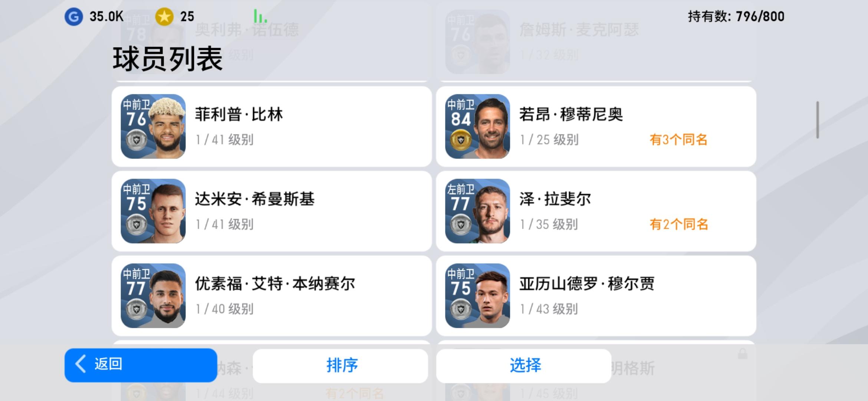The width and height of the screenshot is (868, 401).
Task: Tap the 持有数 796/800 counter
Action: 736,16
